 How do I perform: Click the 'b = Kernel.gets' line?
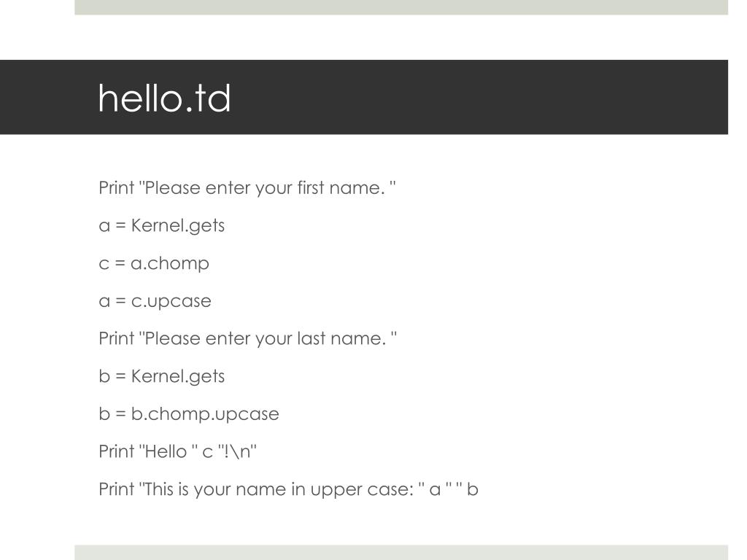161,376
